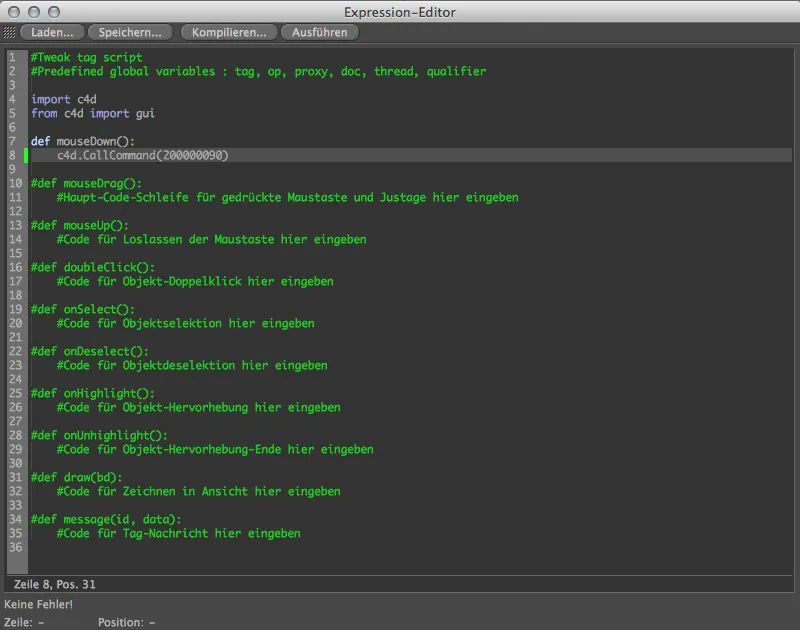Minimize the Expression-Editor window

point(34,12)
